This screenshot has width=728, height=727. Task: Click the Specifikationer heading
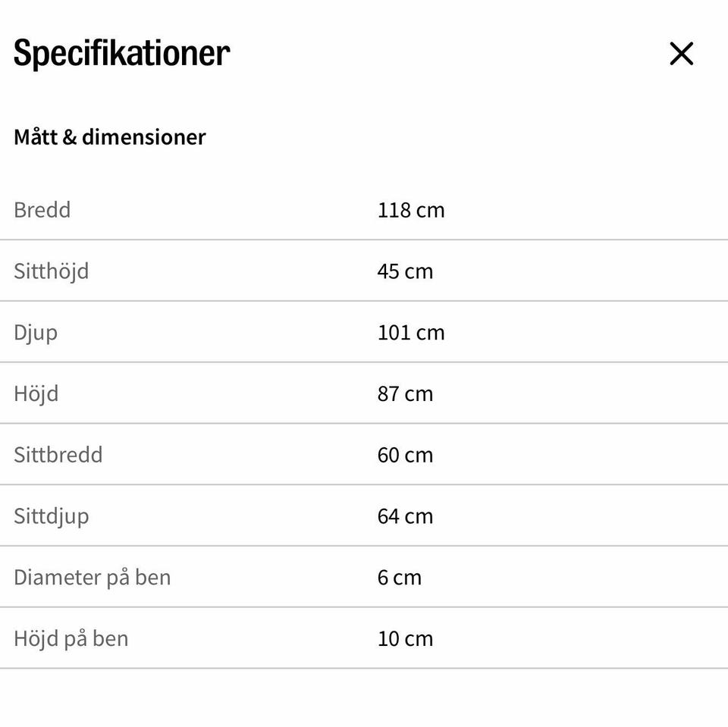(121, 54)
